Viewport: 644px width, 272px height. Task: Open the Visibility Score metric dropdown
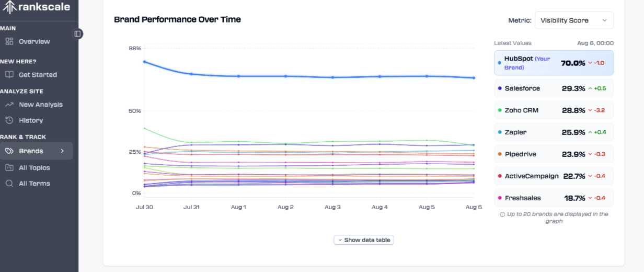coord(574,20)
